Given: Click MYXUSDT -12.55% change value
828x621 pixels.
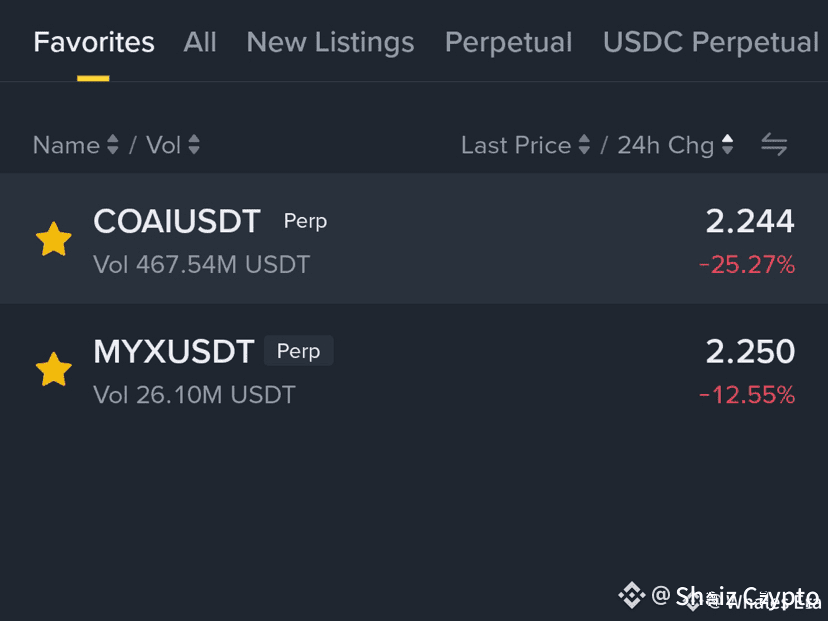Looking at the screenshot, I should pos(747,395).
